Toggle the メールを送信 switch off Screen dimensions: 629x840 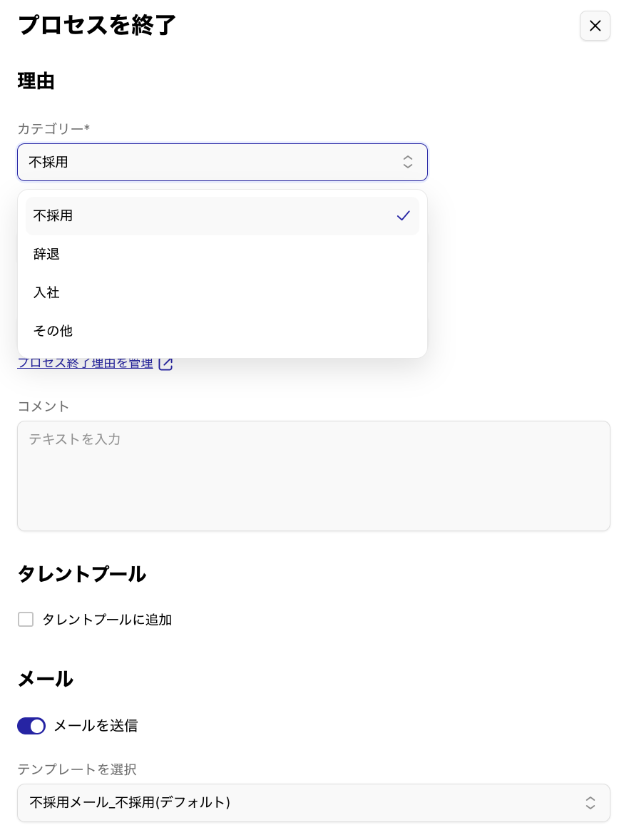(x=31, y=726)
